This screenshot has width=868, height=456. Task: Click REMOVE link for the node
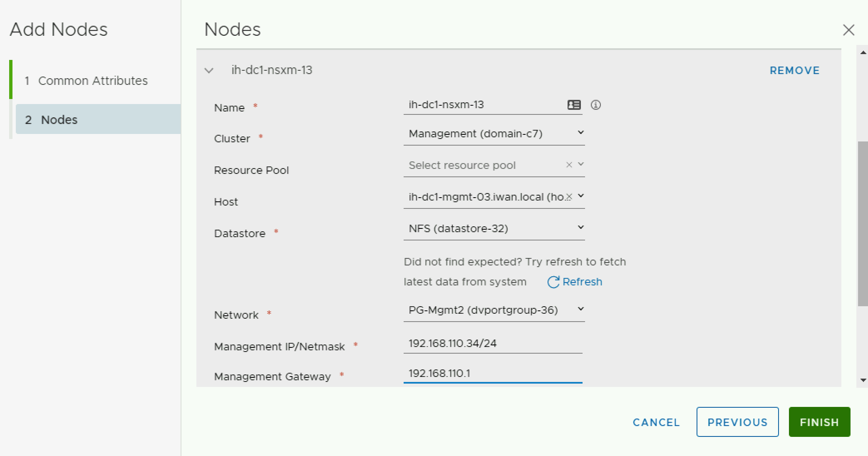pyautogui.click(x=794, y=70)
